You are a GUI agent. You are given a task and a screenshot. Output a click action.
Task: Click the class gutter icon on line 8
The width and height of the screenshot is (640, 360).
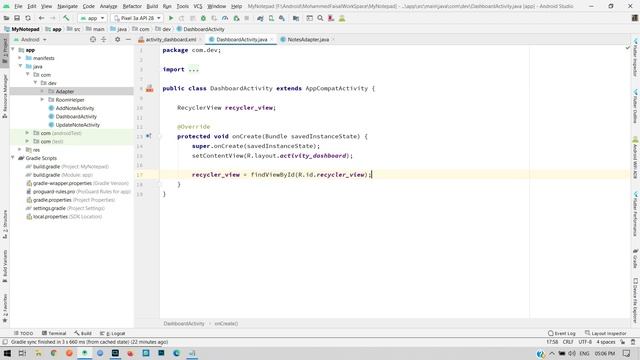[150, 89]
